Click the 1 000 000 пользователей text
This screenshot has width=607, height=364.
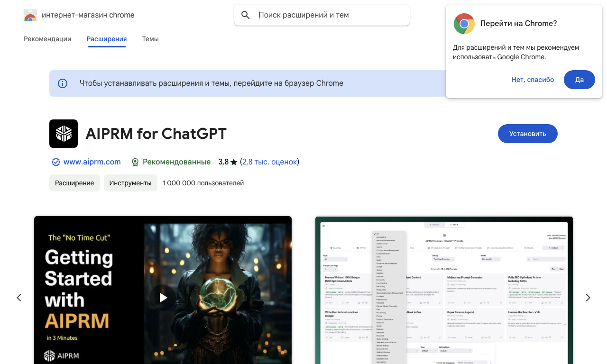pos(203,183)
